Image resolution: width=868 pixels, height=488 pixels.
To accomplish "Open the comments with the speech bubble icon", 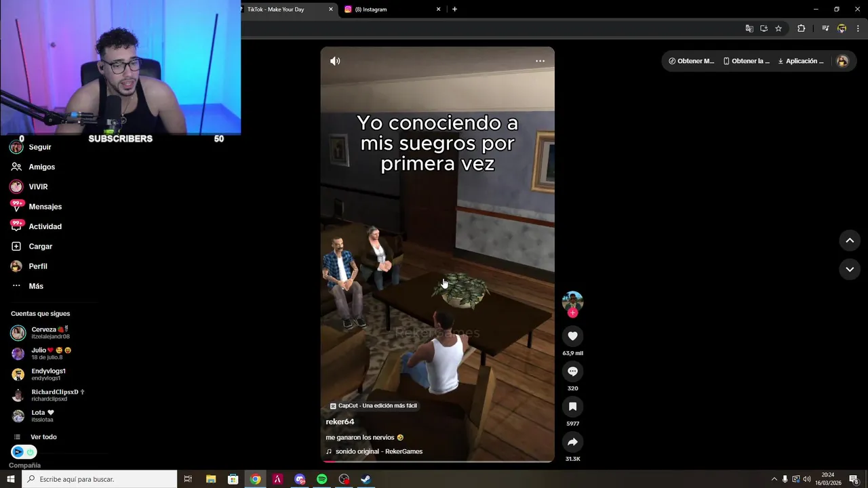I will (x=572, y=371).
